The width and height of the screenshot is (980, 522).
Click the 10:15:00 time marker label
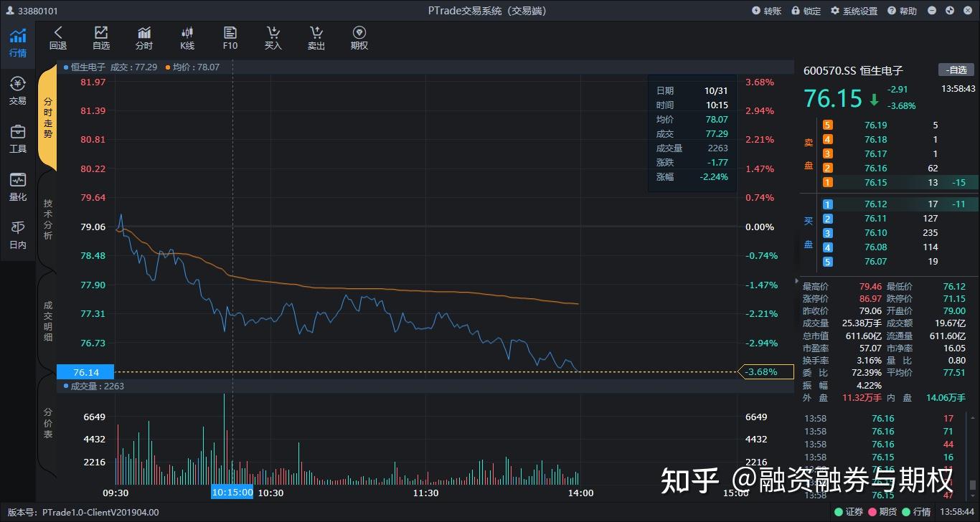(232, 493)
